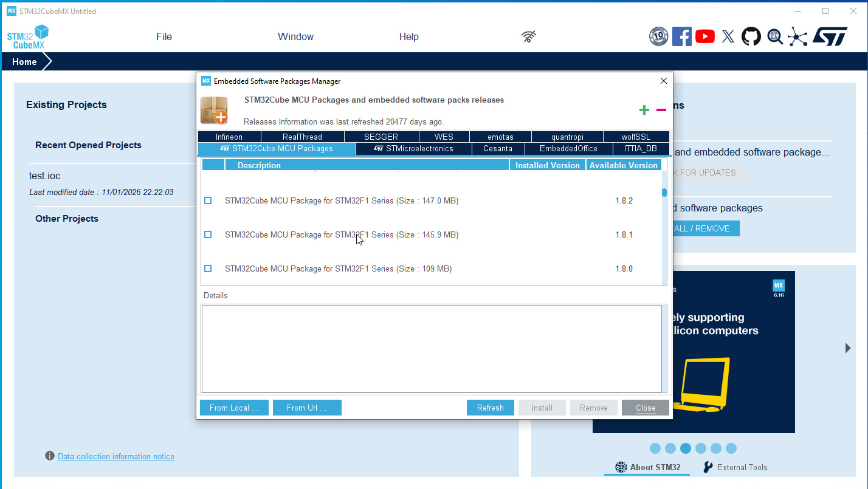Screen dimensions: 868x489
Task: Tick the checkbox for STM32F1 package 1.8.1
Action: [x=208, y=234]
